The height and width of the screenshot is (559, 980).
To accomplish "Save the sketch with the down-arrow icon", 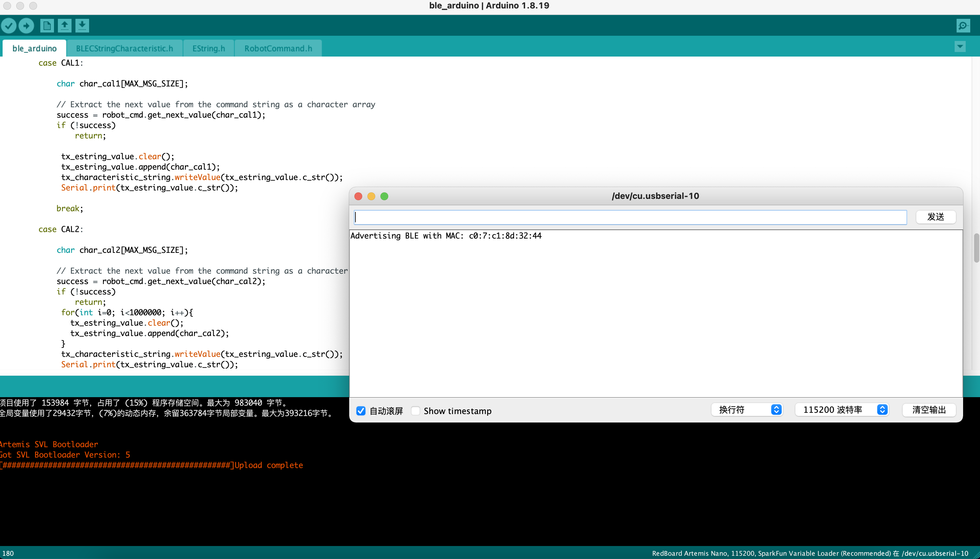I will tap(82, 26).
